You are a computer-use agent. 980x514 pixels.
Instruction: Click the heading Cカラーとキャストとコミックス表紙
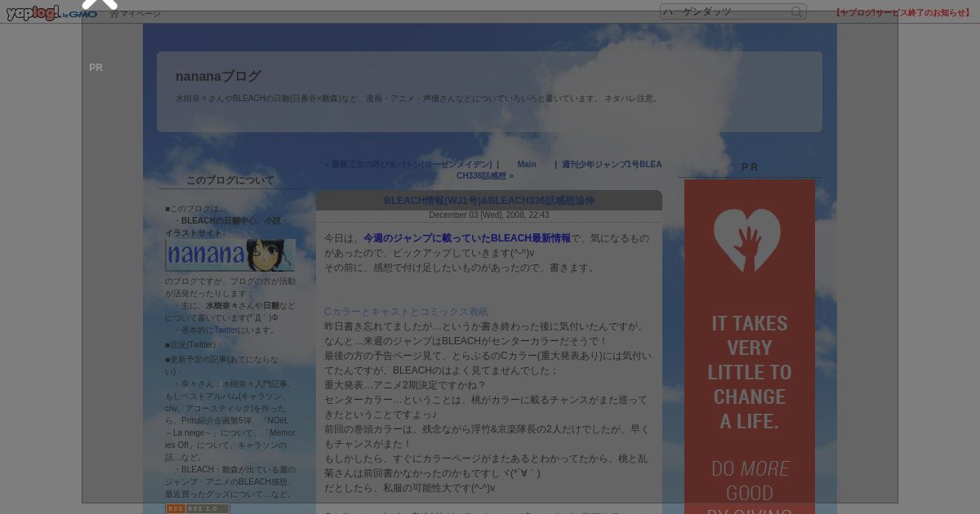(406, 312)
